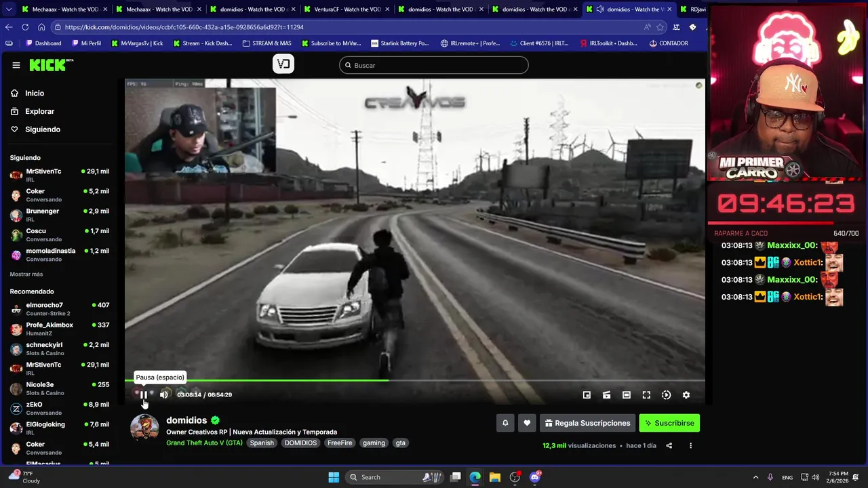Image resolution: width=868 pixels, height=488 pixels.
Task: Mute the video player volume
Action: click(163, 394)
